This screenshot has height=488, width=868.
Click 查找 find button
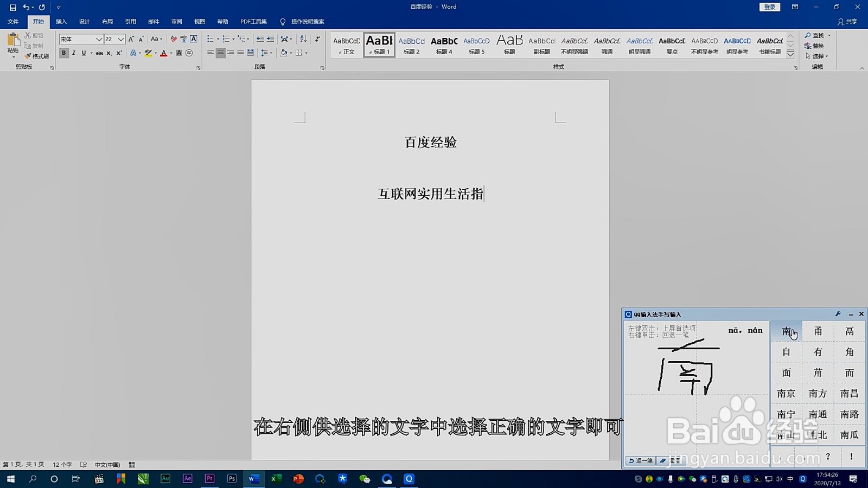(818, 35)
